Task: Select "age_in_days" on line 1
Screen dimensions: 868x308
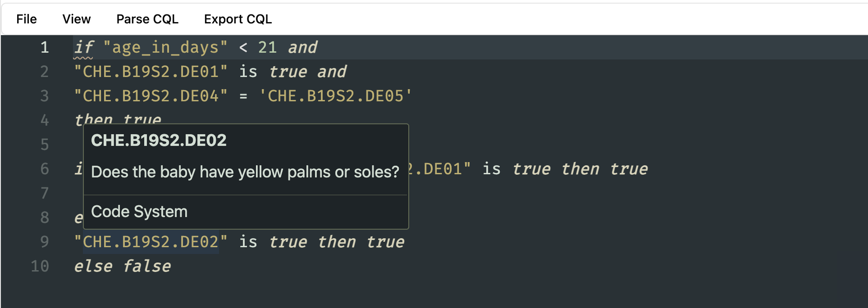Action: (x=167, y=47)
